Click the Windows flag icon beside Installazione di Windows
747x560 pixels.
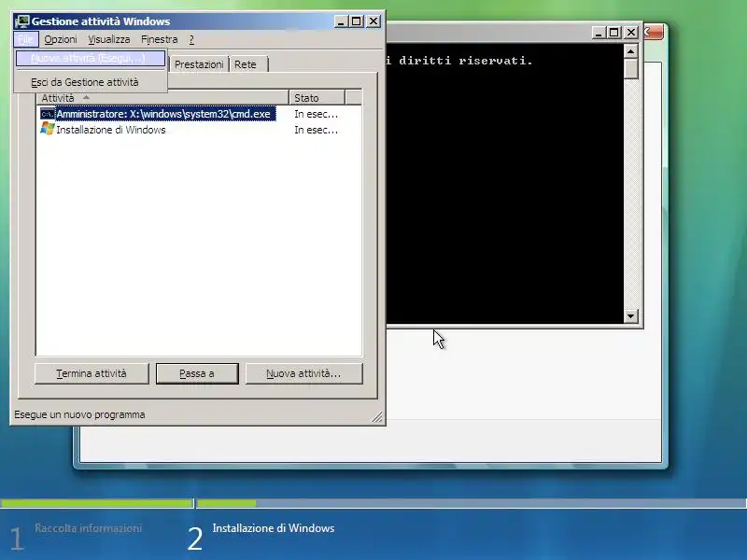pos(48,129)
